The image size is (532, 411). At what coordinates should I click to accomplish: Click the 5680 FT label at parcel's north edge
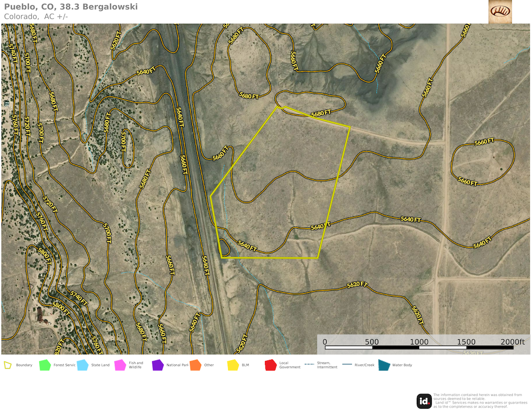click(x=321, y=113)
